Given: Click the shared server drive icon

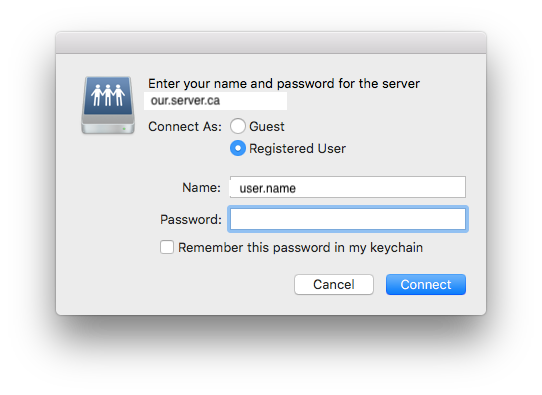Looking at the screenshot, I should [x=108, y=105].
